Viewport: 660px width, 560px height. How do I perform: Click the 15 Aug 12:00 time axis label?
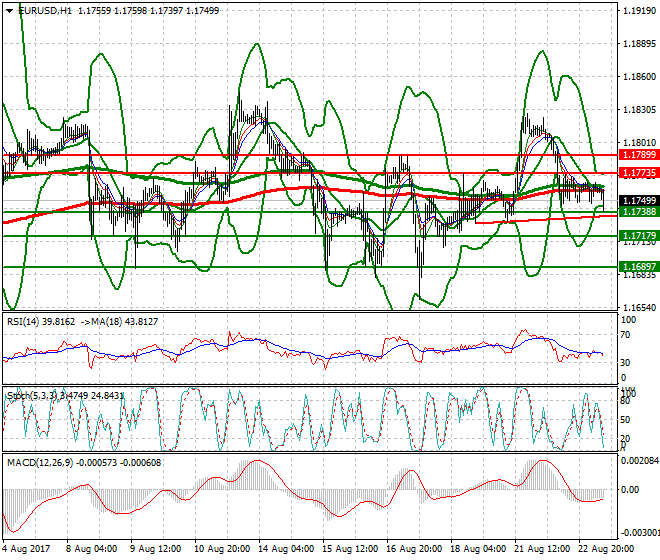350,549
